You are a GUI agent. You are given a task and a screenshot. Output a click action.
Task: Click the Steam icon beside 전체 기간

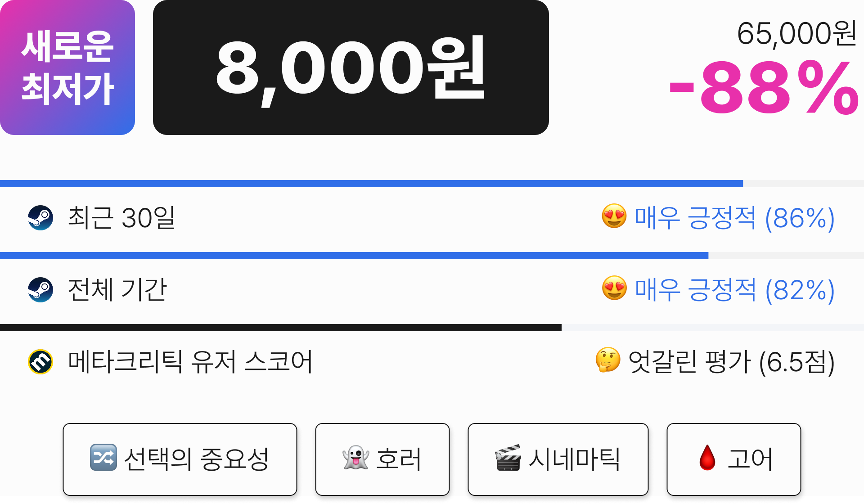click(x=40, y=290)
